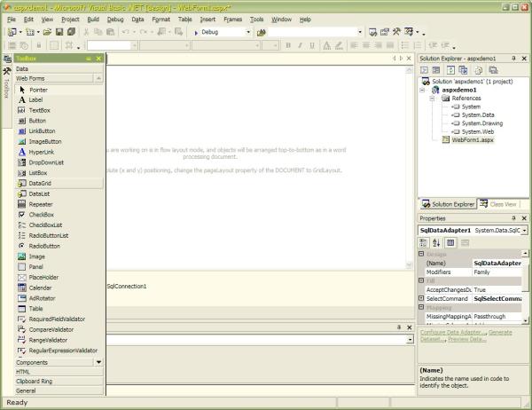Select the Repeater control in Toolbox
The height and width of the screenshot is (410, 532).
(59, 204)
